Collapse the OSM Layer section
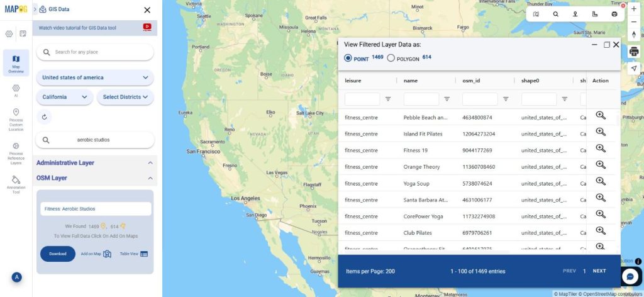Screen dimensions: 644x297 coord(150,178)
